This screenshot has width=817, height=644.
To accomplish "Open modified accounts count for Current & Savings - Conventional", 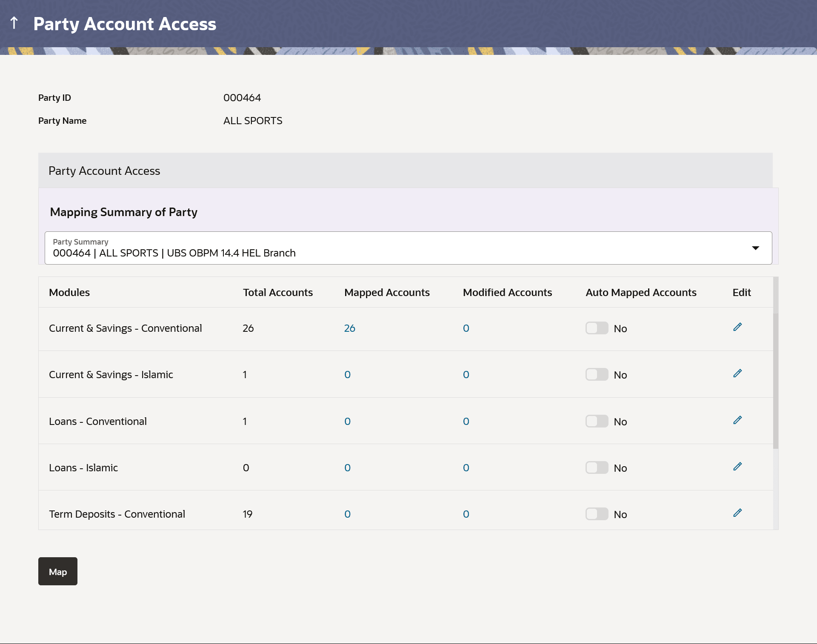I will tap(466, 328).
